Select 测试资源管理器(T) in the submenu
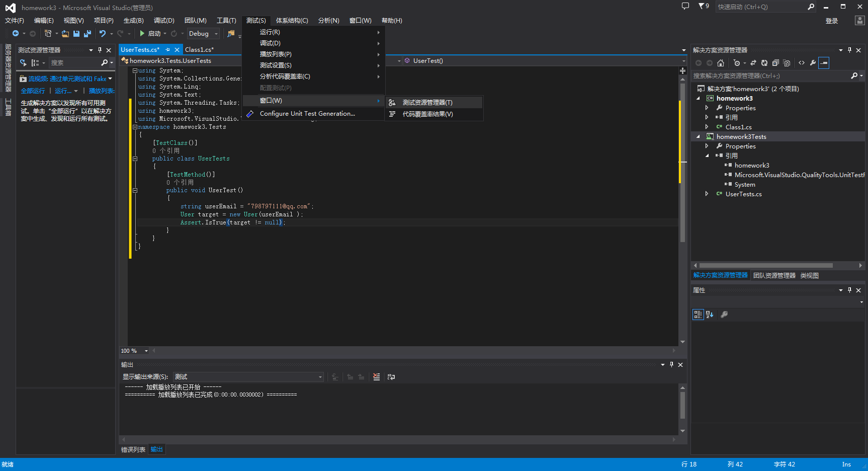 click(x=434, y=103)
